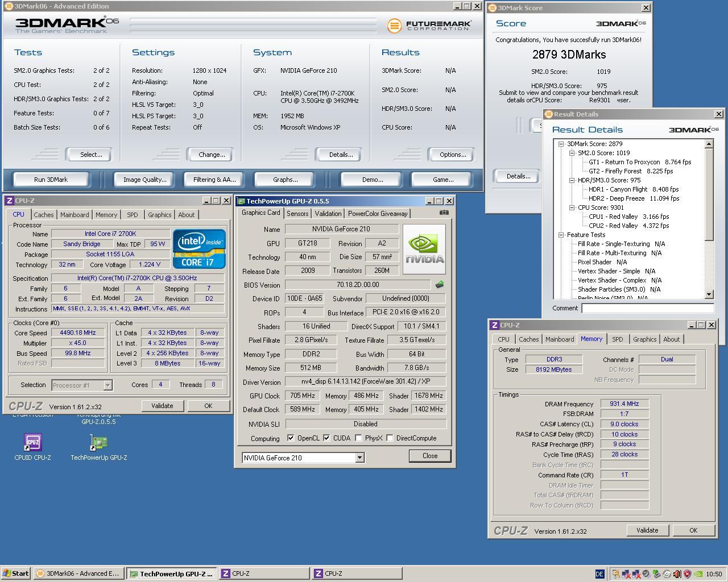Click the gray round tray icon

tap(646, 574)
